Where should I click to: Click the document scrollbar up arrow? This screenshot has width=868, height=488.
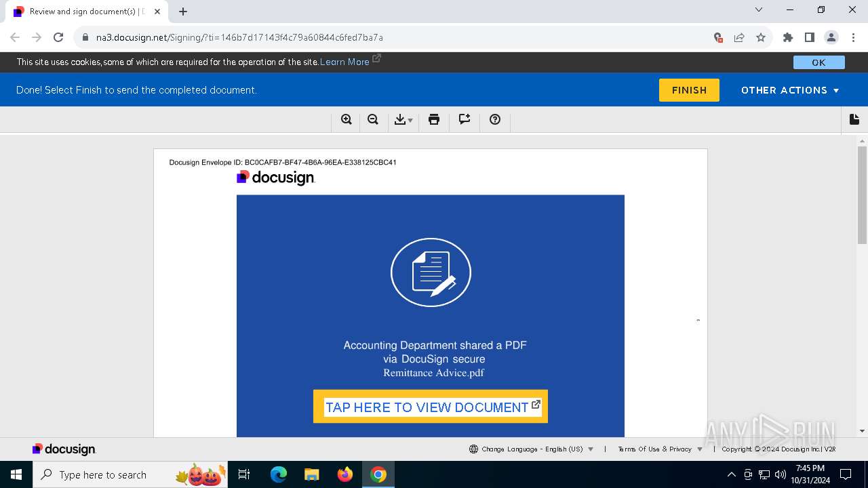[863, 141]
